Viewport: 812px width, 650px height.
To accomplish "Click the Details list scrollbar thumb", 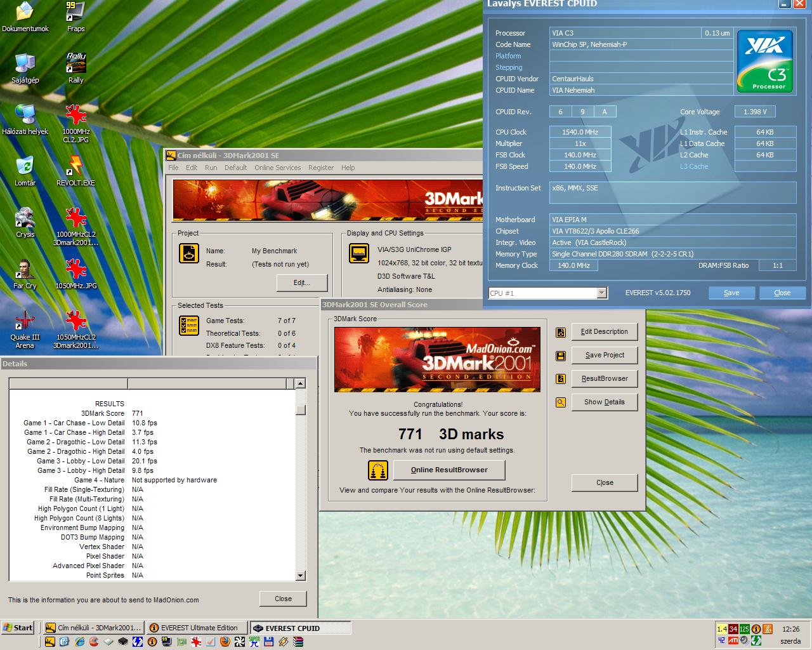I will (x=301, y=409).
